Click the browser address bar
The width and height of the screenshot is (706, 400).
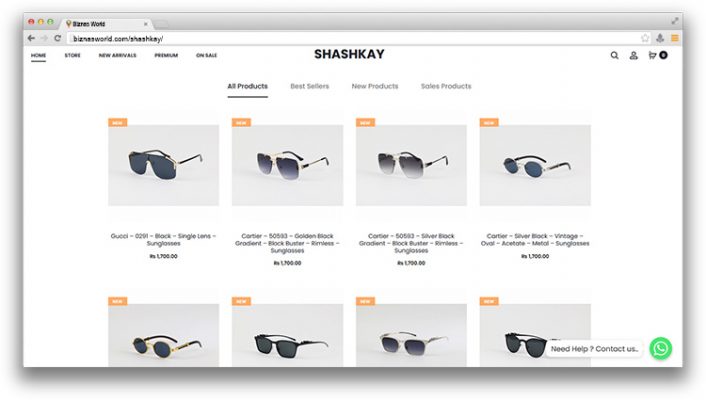(353, 39)
